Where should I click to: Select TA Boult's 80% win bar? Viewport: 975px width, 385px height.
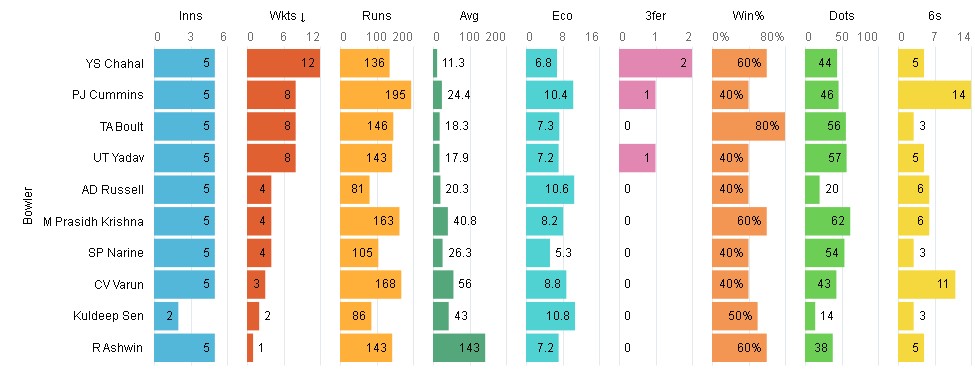pyautogui.click(x=748, y=126)
